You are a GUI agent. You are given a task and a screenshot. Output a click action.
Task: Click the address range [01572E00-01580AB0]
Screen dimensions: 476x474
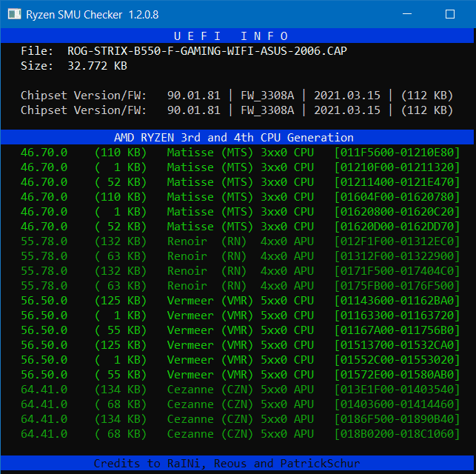[x=397, y=375]
